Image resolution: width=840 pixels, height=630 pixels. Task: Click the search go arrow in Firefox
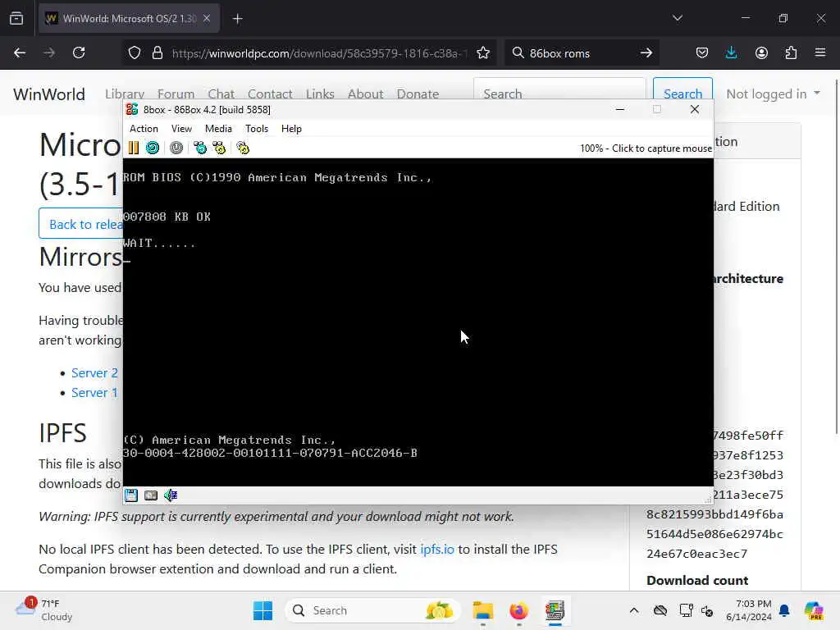click(646, 53)
